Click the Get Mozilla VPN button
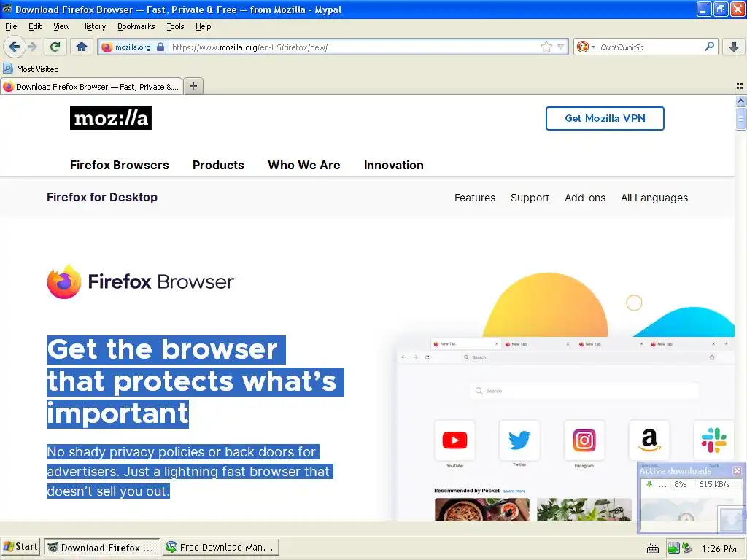This screenshot has height=560, width=747. pyautogui.click(x=605, y=118)
